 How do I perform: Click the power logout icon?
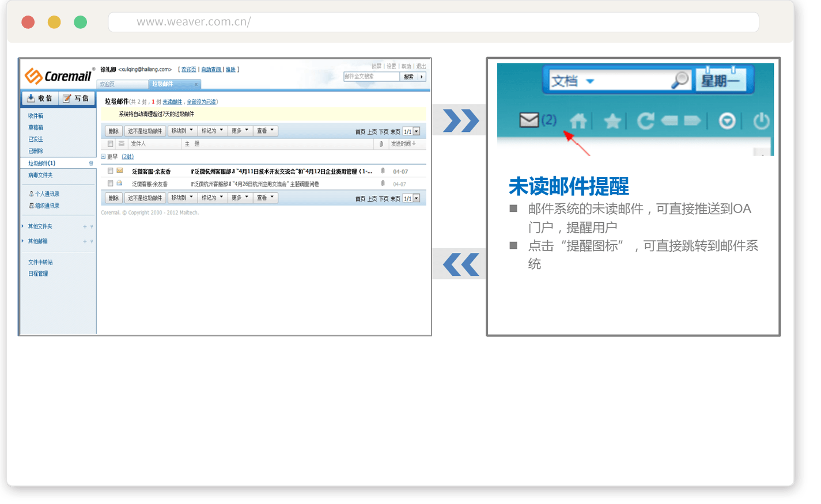[761, 121]
